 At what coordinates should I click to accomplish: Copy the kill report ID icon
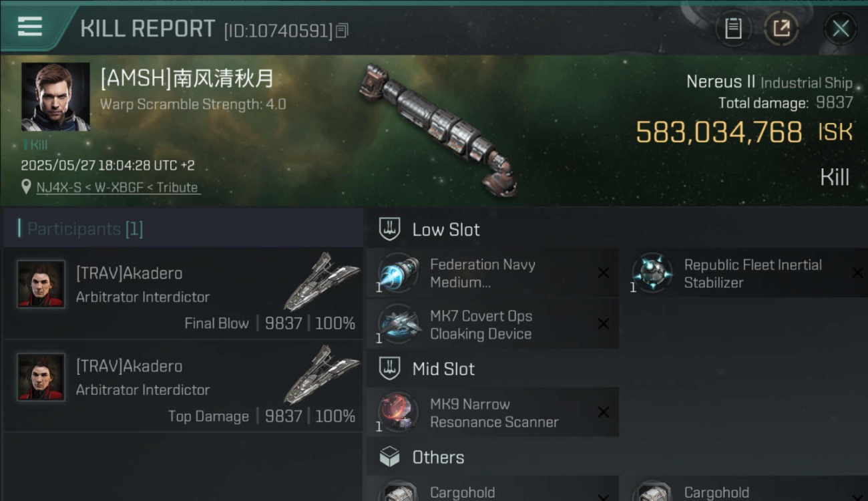pyautogui.click(x=342, y=31)
